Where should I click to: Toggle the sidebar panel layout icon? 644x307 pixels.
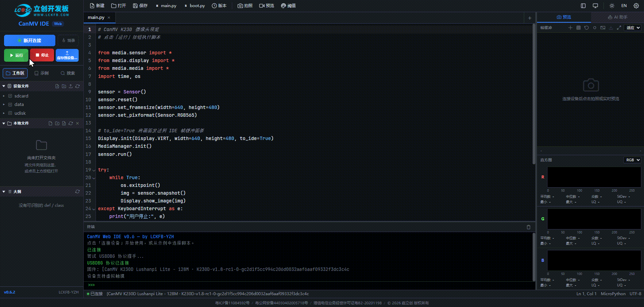click(x=583, y=6)
